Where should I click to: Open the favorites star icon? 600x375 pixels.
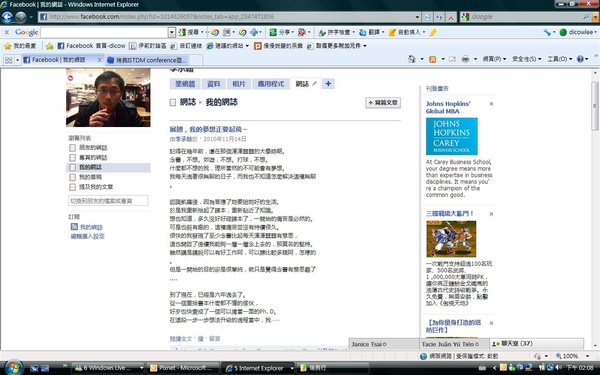click(x=7, y=46)
